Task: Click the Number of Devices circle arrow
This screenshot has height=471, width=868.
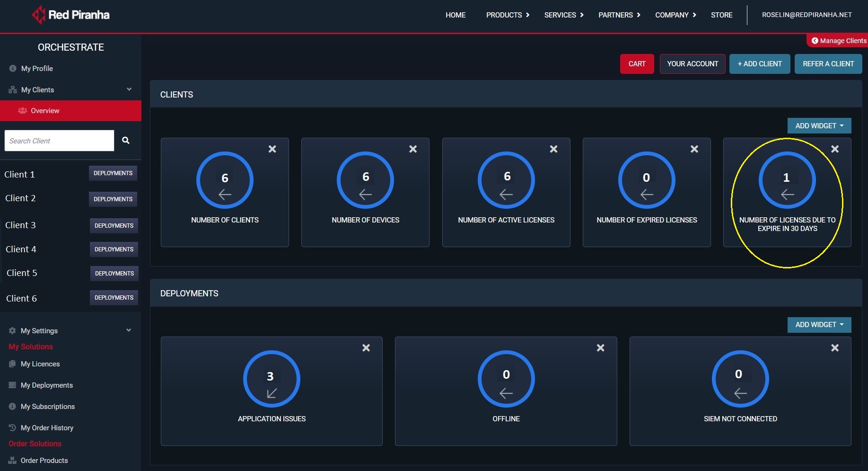Action: [x=365, y=195]
